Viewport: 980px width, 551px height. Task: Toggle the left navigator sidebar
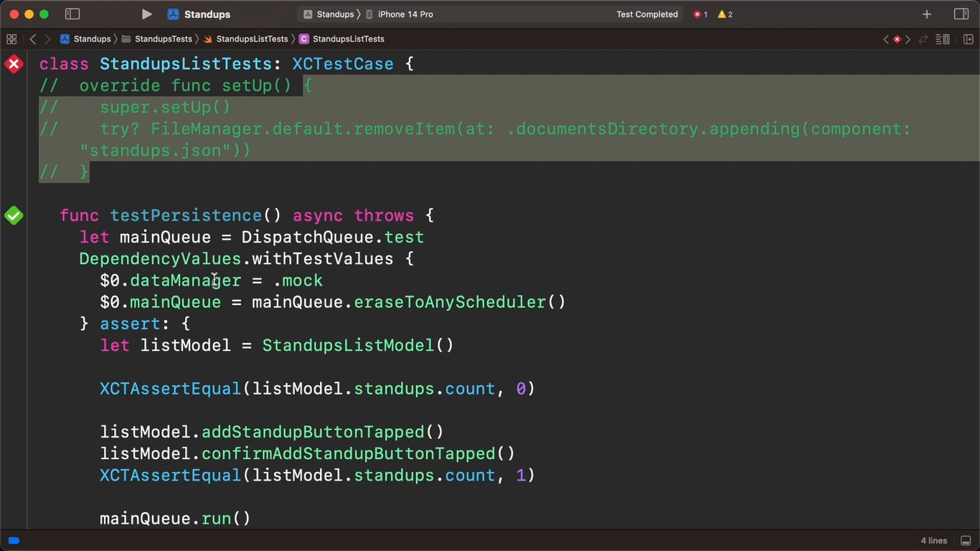tap(72, 14)
